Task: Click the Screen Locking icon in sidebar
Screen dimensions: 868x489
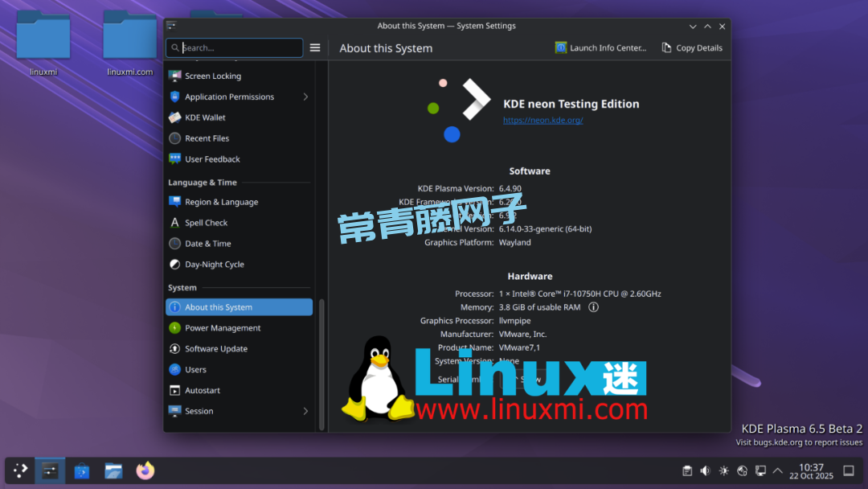Action: 175,76
